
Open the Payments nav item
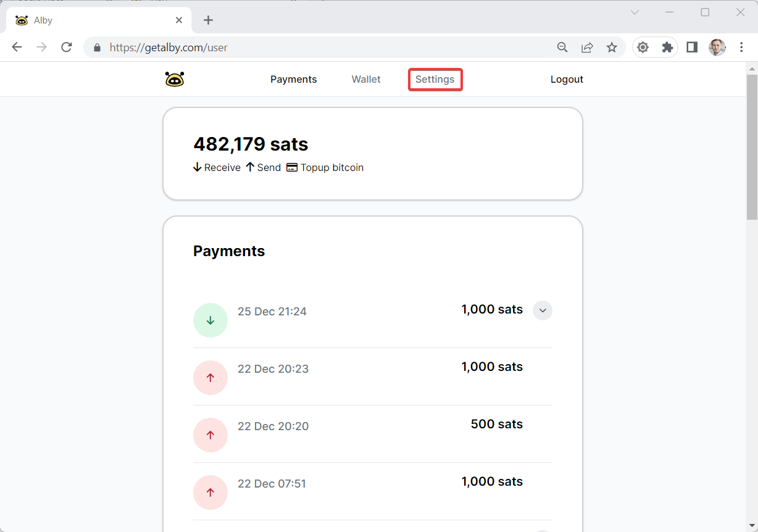pyautogui.click(x=294, y=79)
